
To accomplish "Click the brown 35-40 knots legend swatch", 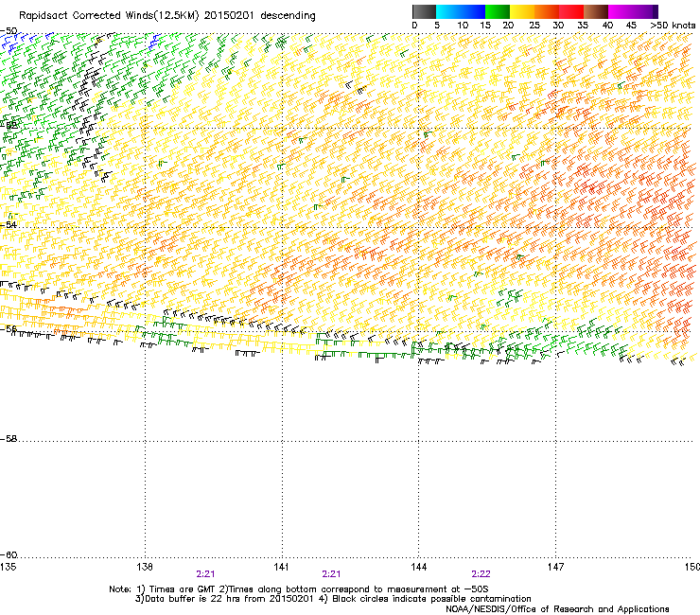I will tap(596, 11).
